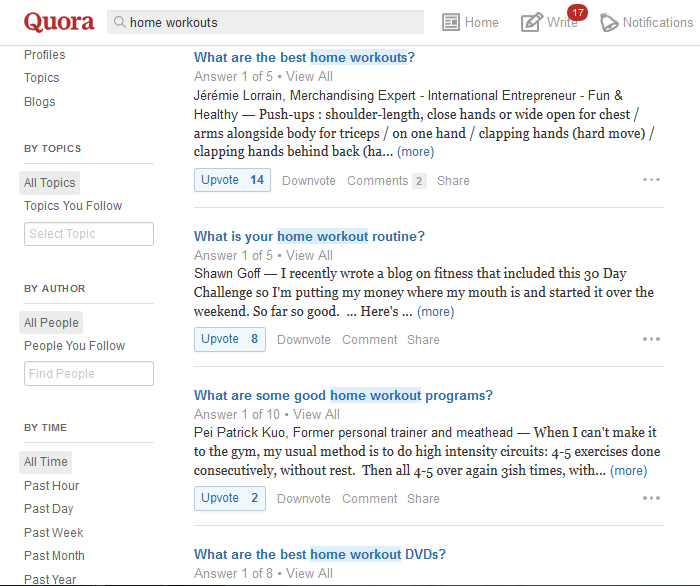Image resolution: width=700 pixels, height=586 pixels.
Task: Click the Write pencil icon
Action: point(532,22)
